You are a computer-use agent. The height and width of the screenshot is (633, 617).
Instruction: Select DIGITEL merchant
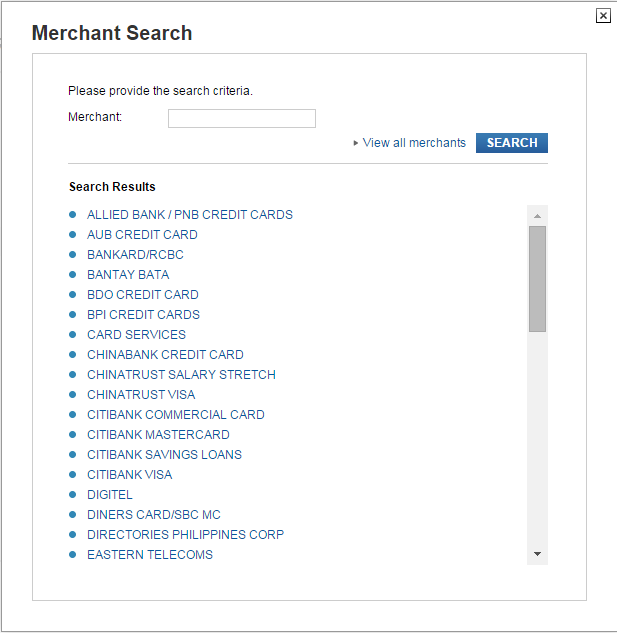coord(110,495)
